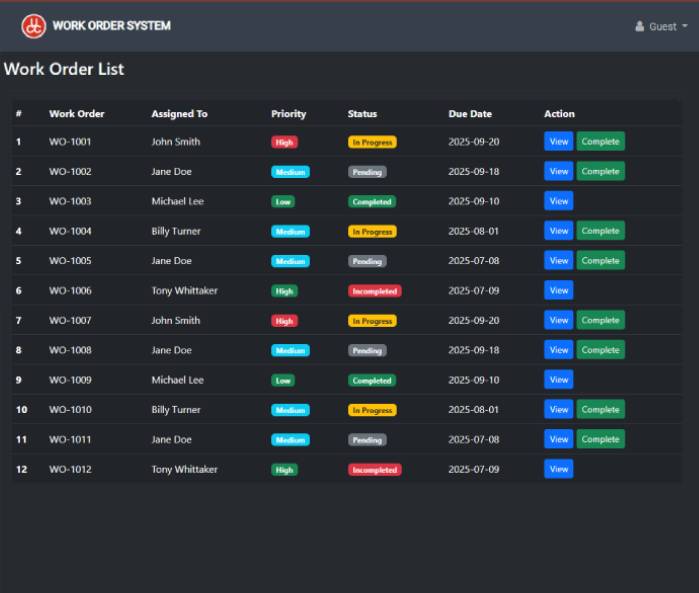Click the WORK ORDER SYSTEM brand link
Viewport: 699px width, 593px height.
point(111,26)
